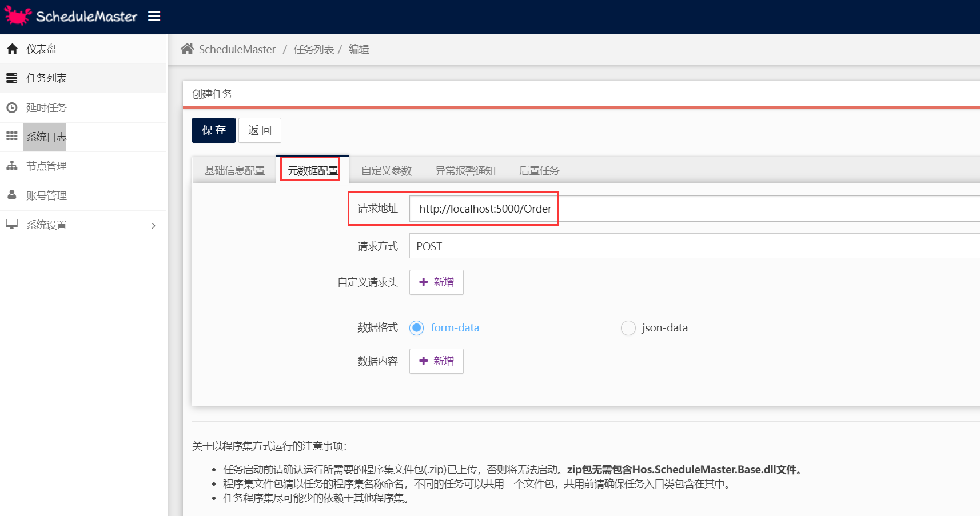Click the 延时任务 clock icon
Viewport: 980px width, 516px height.
pyautogui.click(x=12, y=107)
